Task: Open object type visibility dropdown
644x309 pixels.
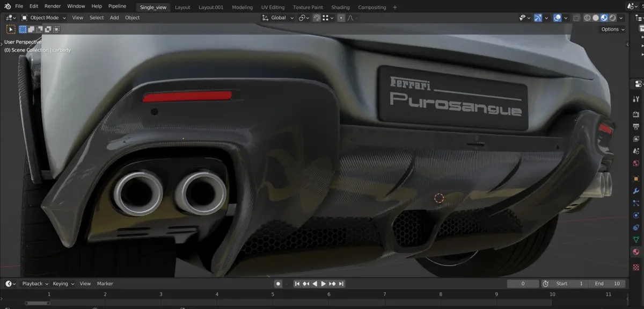Action: (x=525, y=18)
